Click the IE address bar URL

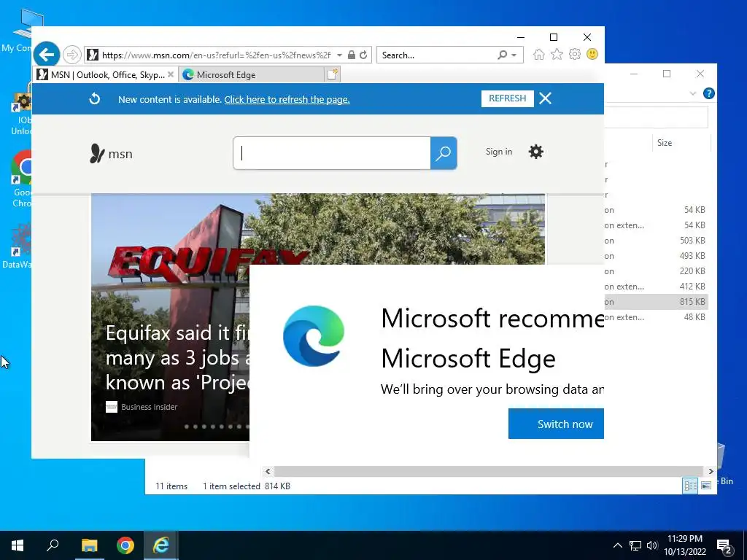click(216, 55)
